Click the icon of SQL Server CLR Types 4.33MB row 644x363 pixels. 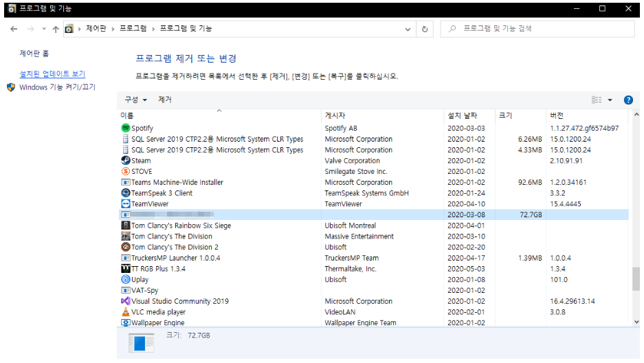coord(126,150)
